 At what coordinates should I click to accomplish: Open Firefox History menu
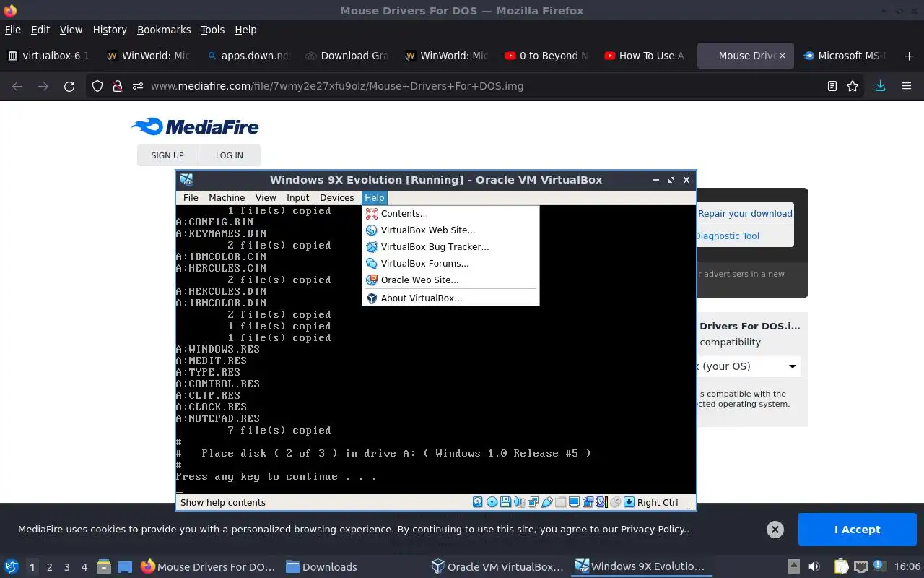[x=110, y=30]
